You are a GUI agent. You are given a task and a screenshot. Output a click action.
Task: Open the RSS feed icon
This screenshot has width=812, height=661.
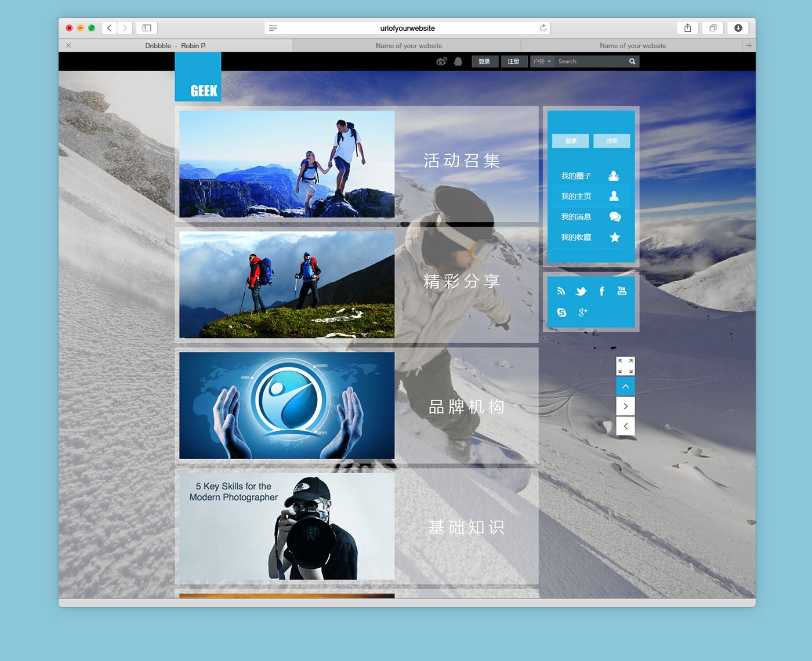point(561,291)
